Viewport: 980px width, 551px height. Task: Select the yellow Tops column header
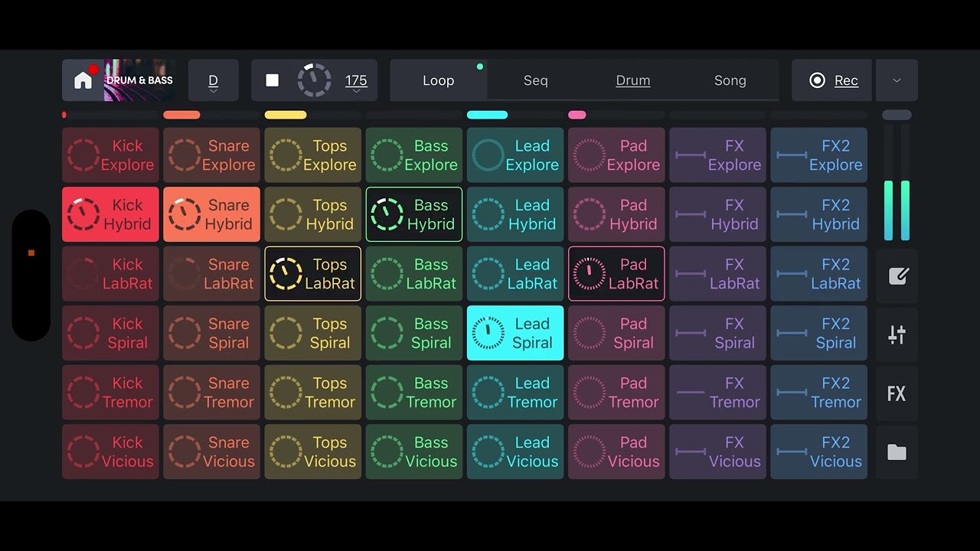click(x=286, y=115)
